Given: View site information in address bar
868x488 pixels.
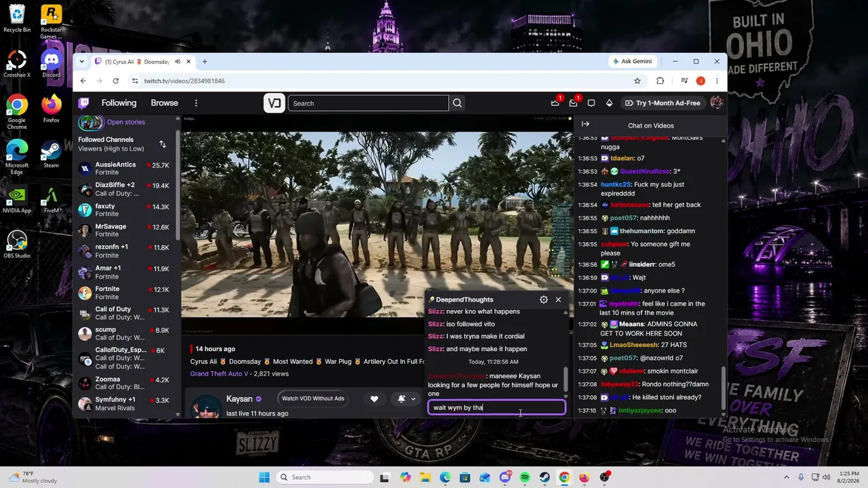Looking at the screenshot, I should click(135, 81).
